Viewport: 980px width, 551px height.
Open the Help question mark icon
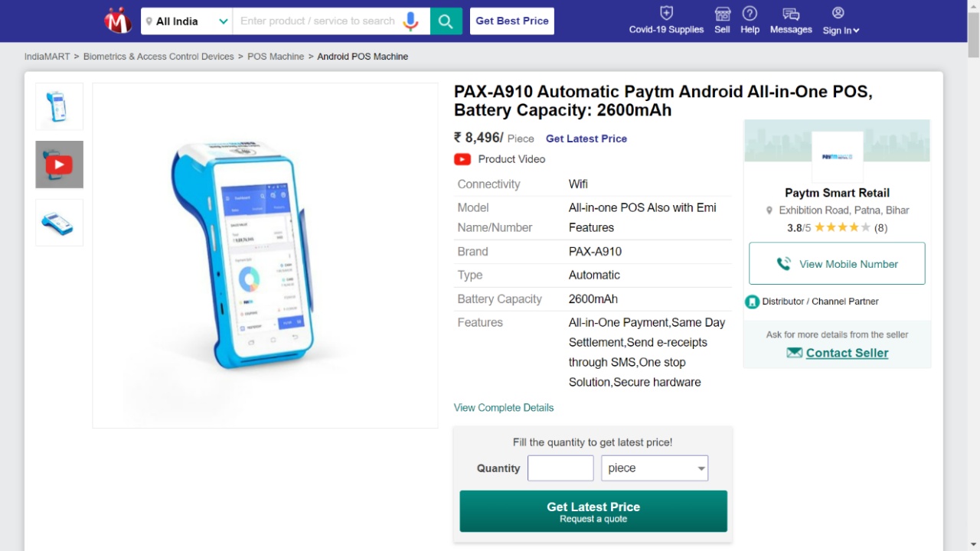[x=750, y=14]
